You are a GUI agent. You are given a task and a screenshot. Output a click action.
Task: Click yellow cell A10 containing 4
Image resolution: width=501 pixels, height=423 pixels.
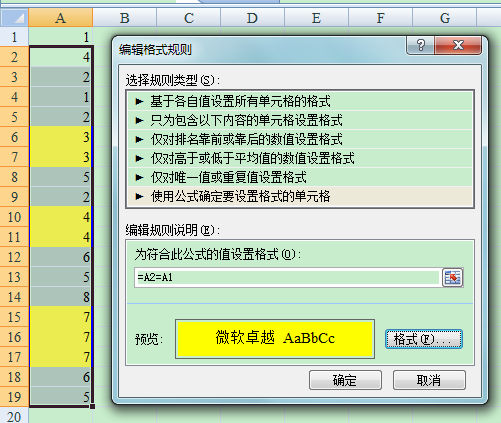60,217
